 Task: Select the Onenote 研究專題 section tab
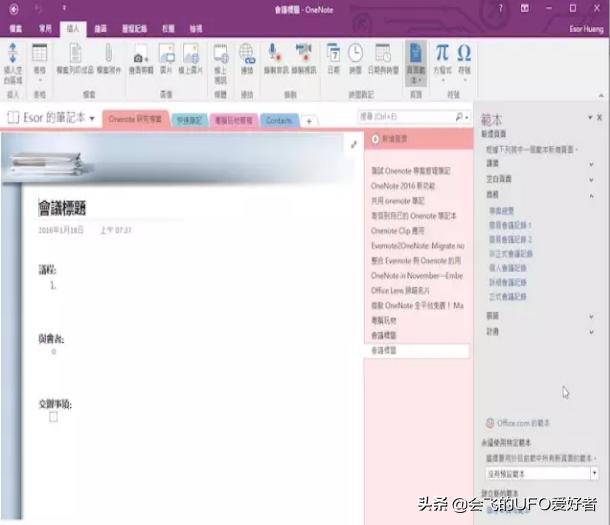(135, 119)
